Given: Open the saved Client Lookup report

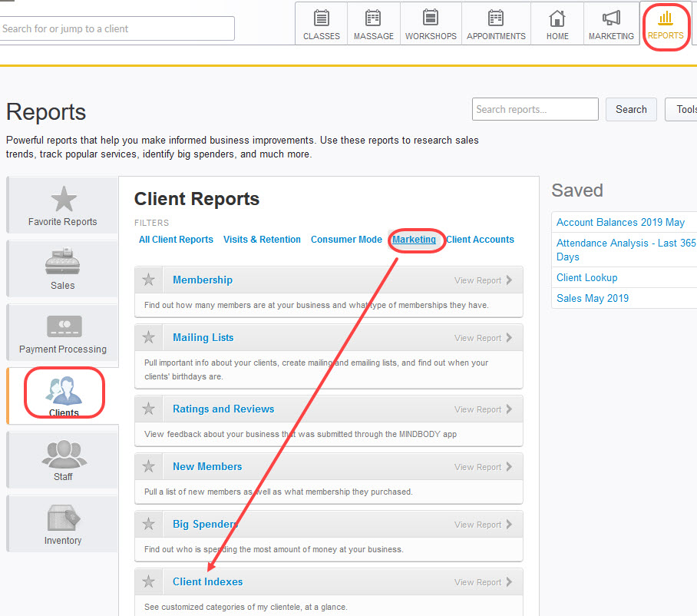Looking at the screenshot, I should pos(587,277).
